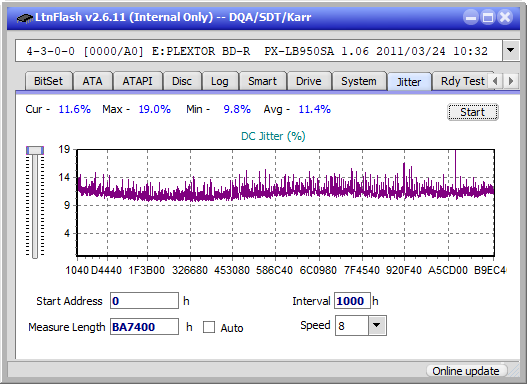Screen dimensions: 527x384
Task: Switch to the System tab
Action: click(x=359, y=81)
